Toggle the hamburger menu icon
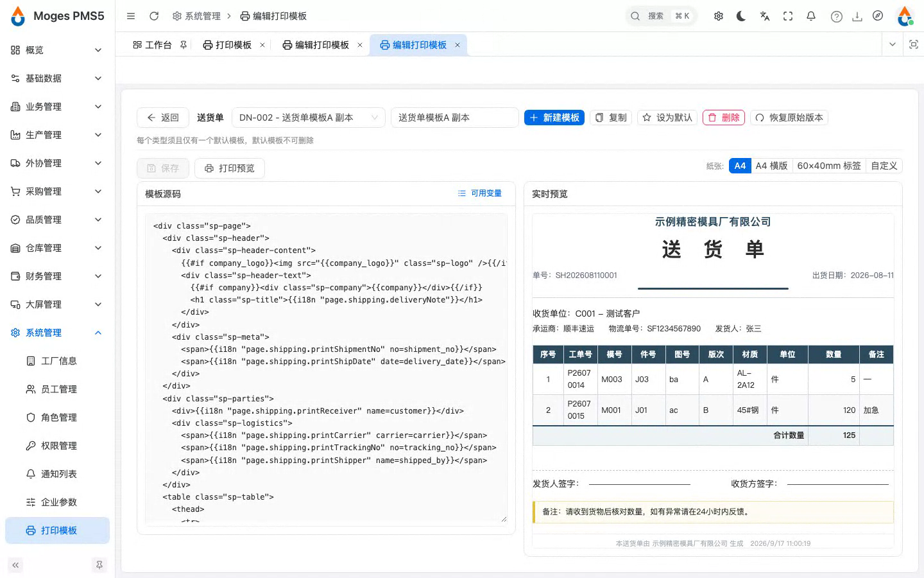 [131, 16]
